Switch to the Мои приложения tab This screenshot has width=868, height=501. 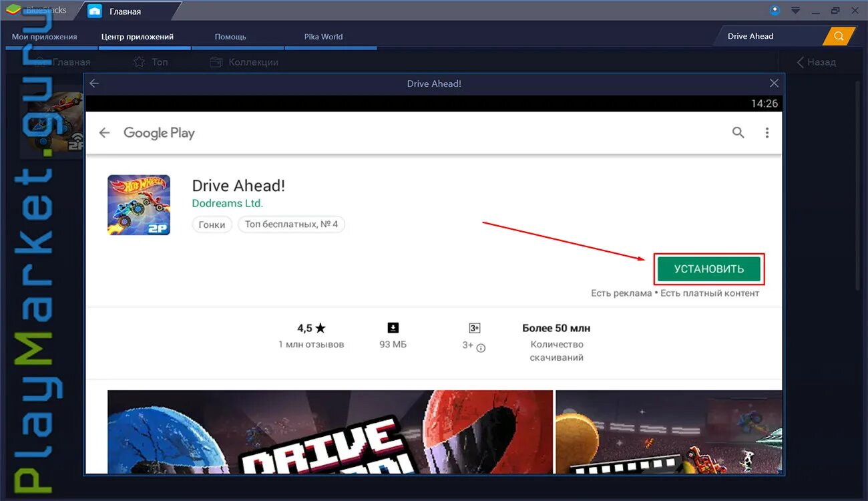(45, 37)
